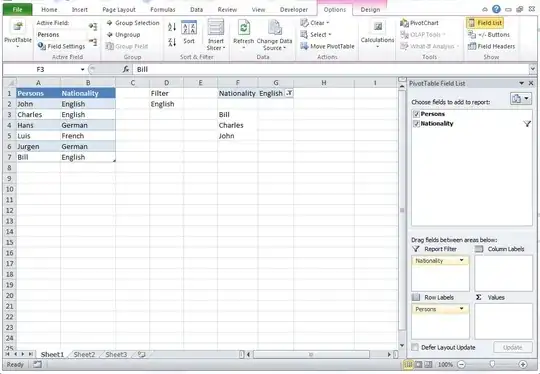This screenshot has height=374, width=540.
Task: Click macro record icon in status bar
Action: [37, 364]
